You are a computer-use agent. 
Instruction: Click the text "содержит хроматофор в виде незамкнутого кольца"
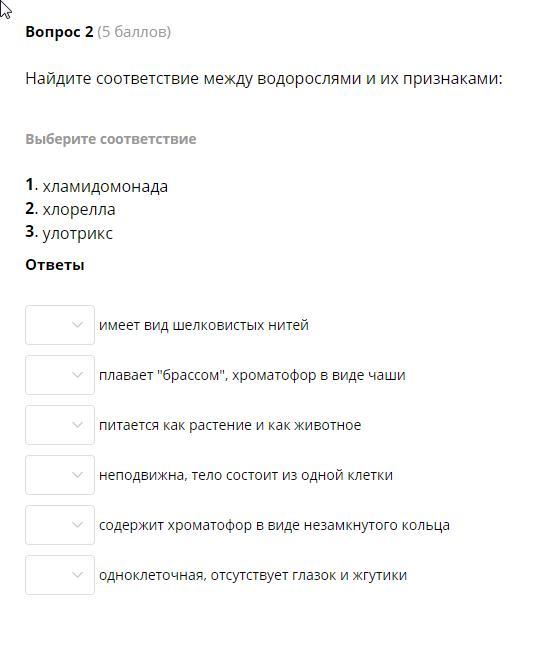(x=274, y=525)
